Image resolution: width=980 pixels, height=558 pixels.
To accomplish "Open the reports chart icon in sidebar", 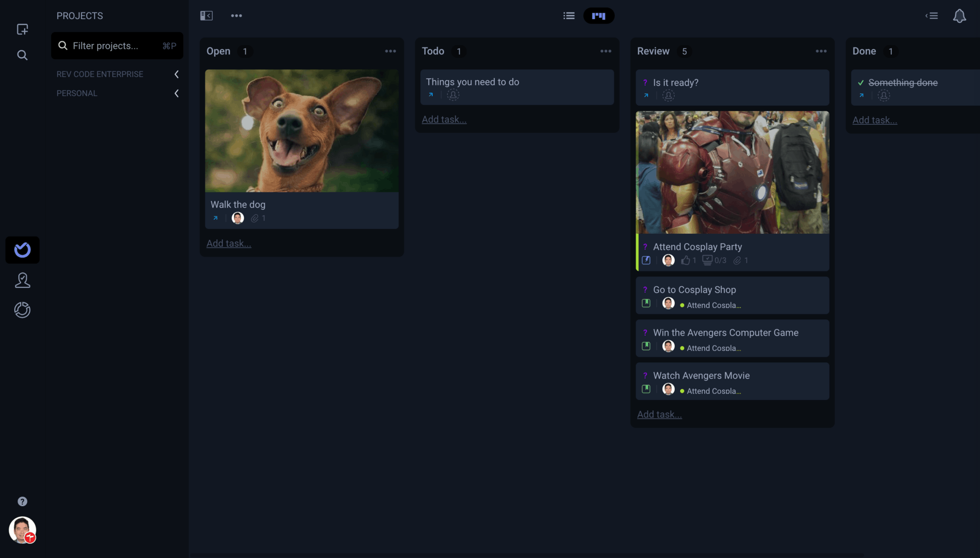I will [22, 310].
